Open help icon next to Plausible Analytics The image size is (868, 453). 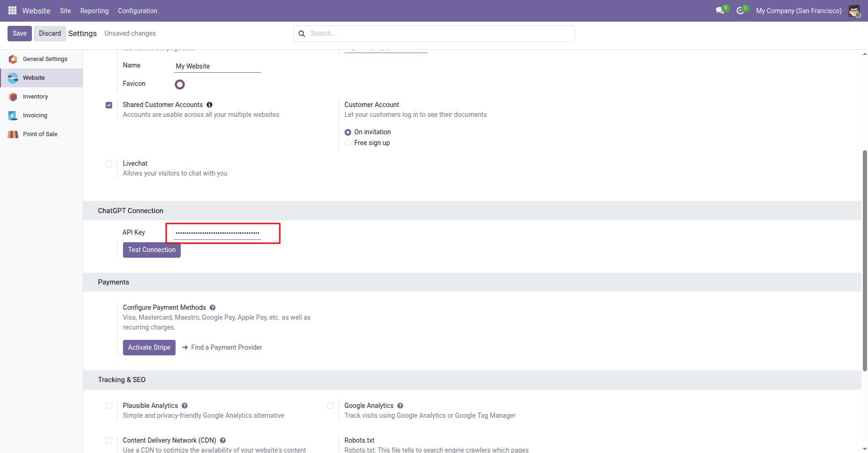tap(184, 406)
